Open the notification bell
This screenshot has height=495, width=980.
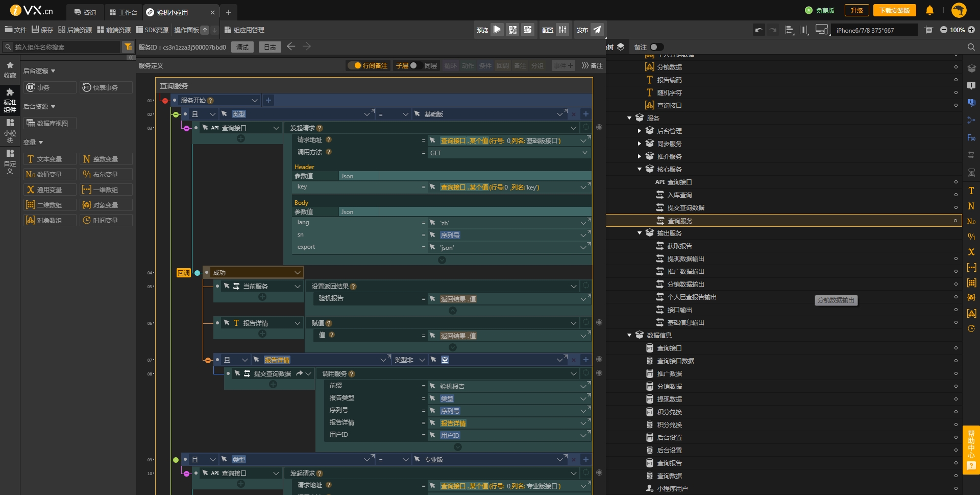[x=929, y=10]
